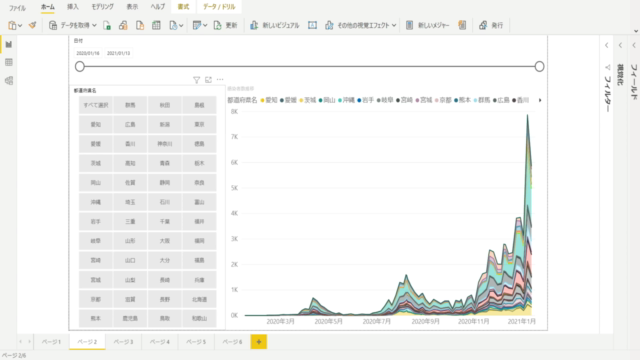Click the Quick Measure icon
This screenshot has height=360, width=640.
462,25
